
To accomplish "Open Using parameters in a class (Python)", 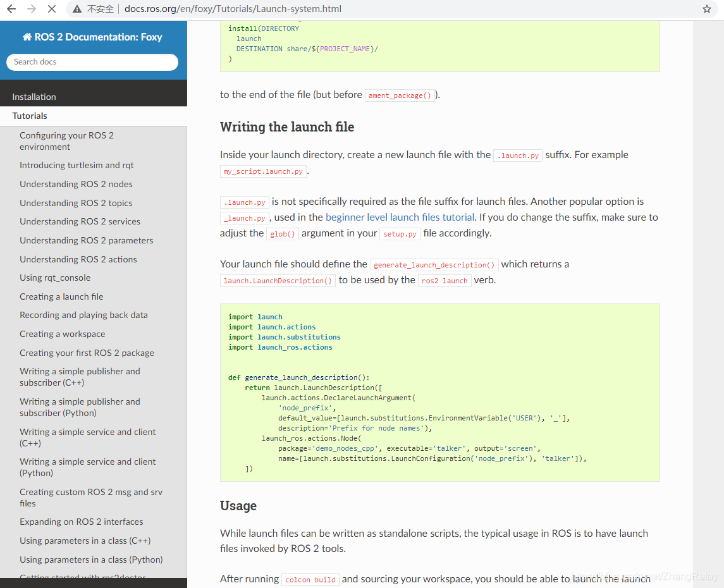I will (x=91, y=560).
